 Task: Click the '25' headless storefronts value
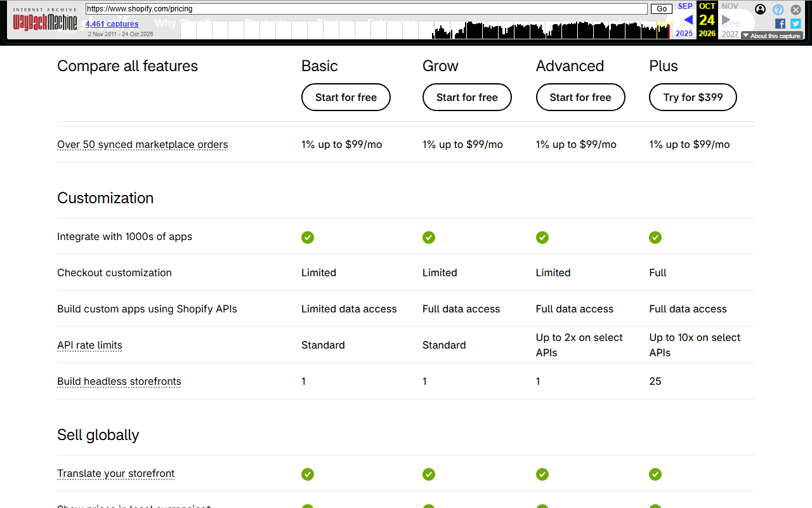coord(655,381)
